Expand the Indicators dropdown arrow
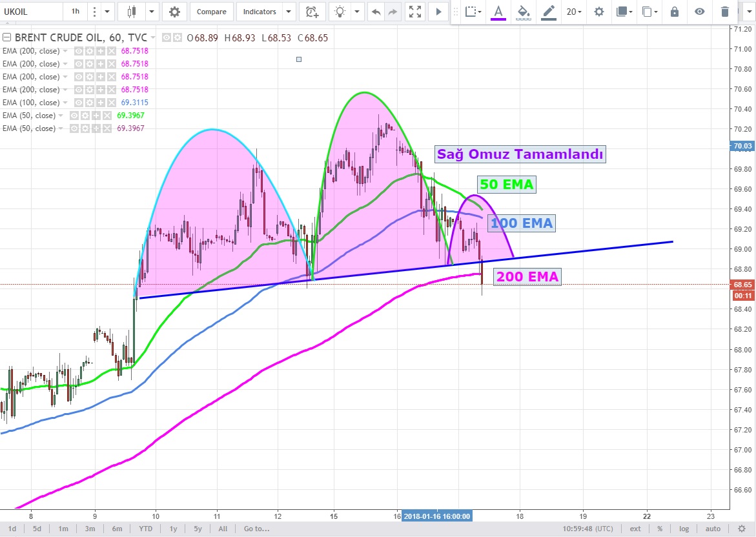Image resolution: width=756 pixels, height=537 pixels. pyautogui.click(x=288, y=12)
